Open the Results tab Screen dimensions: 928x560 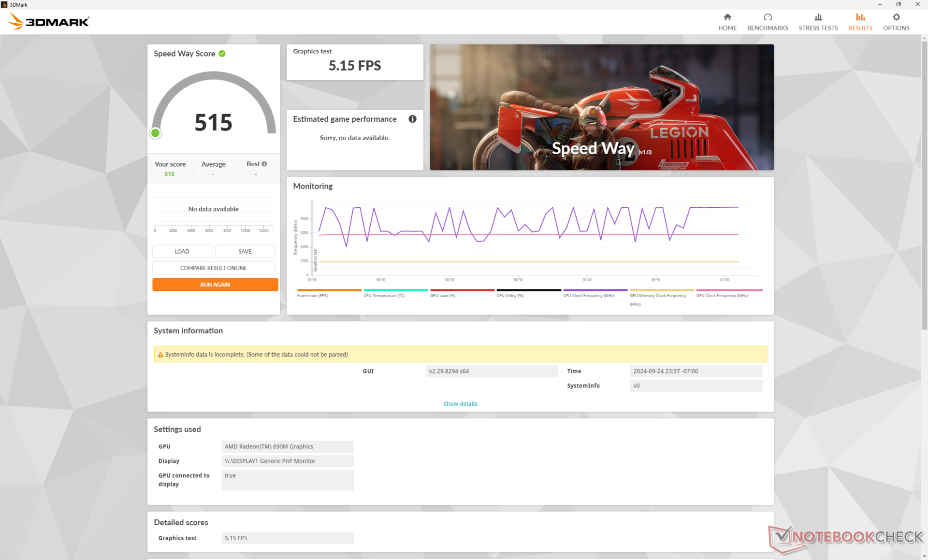click(x=860, y=22)
